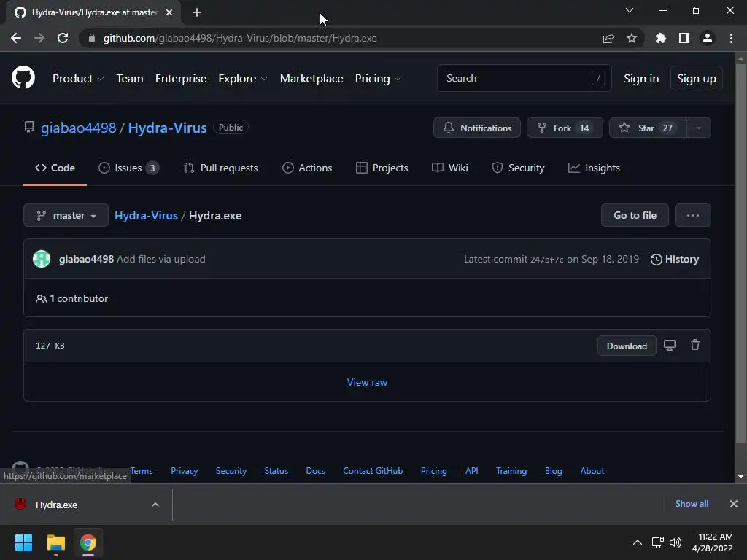Reload the page with refresh icon
This screenshot has width=747, height=560.
coord(63,38)
